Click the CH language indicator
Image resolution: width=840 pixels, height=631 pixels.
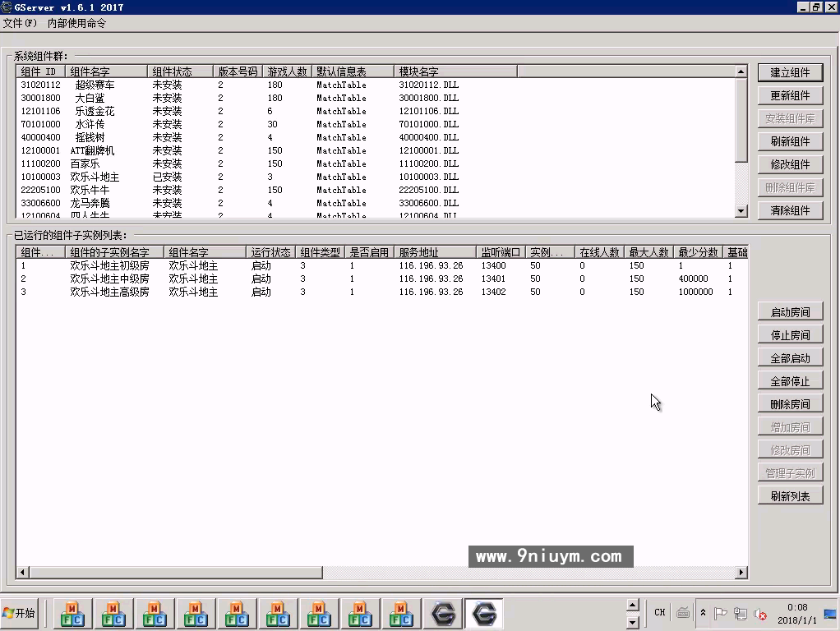[x=660, y=612]
